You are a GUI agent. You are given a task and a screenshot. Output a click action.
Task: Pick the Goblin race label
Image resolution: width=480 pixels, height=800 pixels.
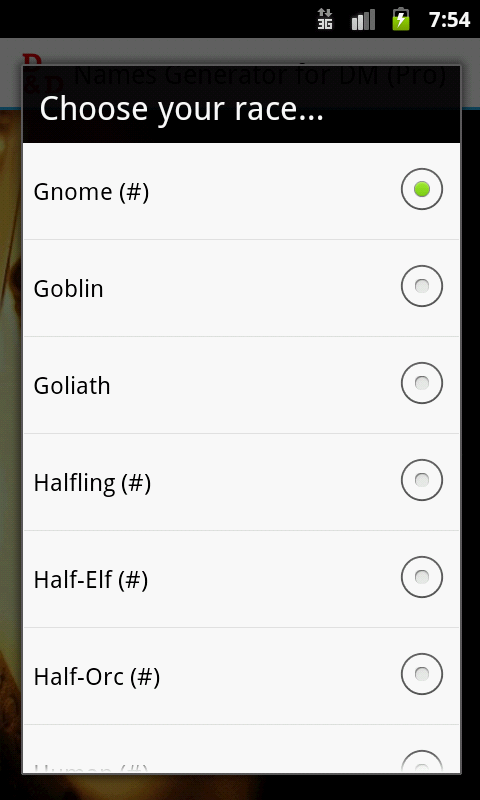click(x=68, y=289)
